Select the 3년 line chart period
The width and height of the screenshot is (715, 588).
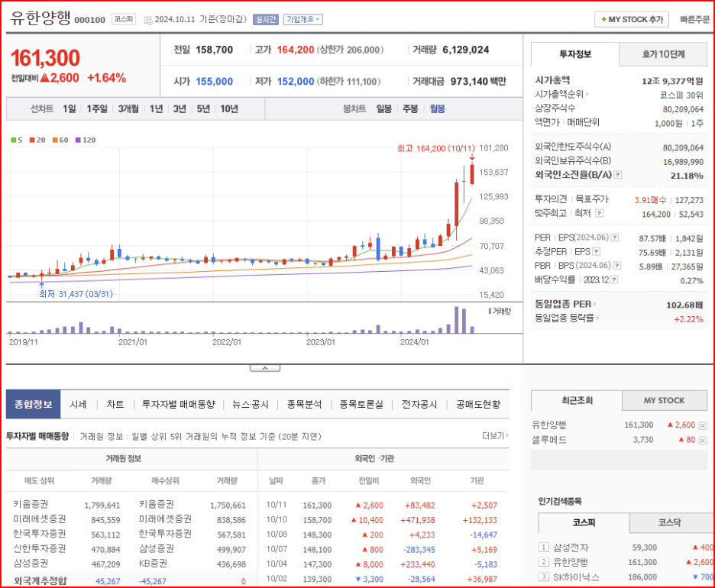pos(180,109)
